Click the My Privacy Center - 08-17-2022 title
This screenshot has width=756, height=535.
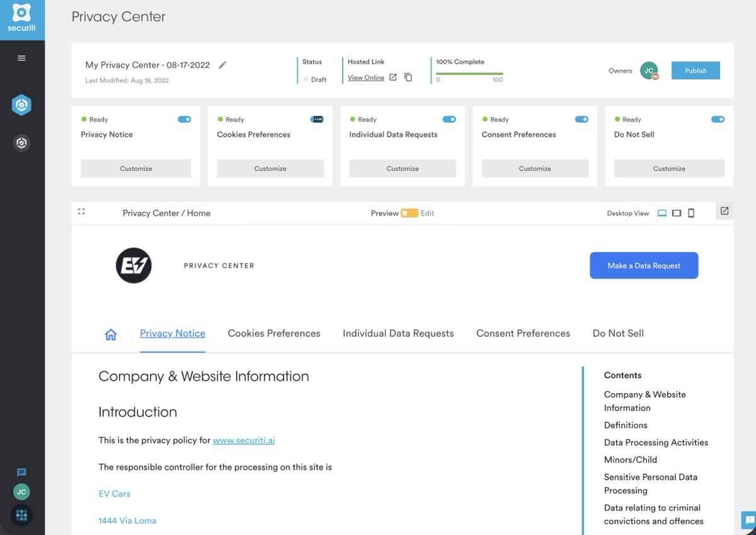(147, 65)
